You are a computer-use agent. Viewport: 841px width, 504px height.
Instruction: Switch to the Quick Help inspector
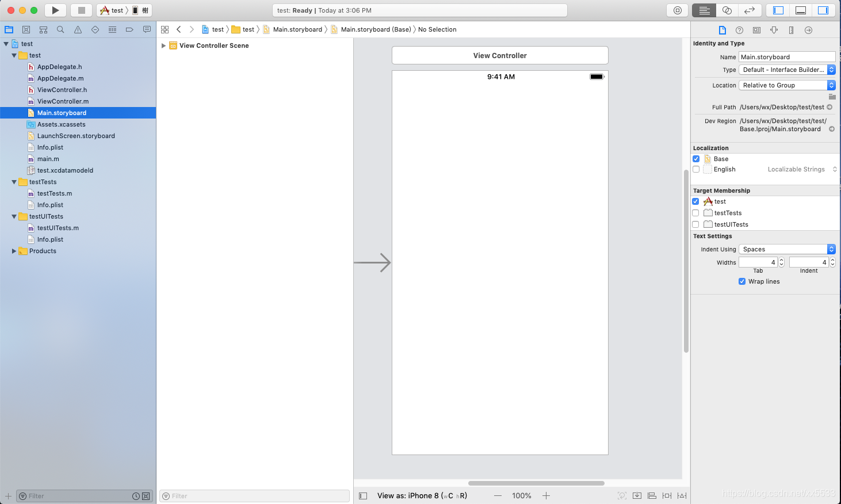[740, 30]
